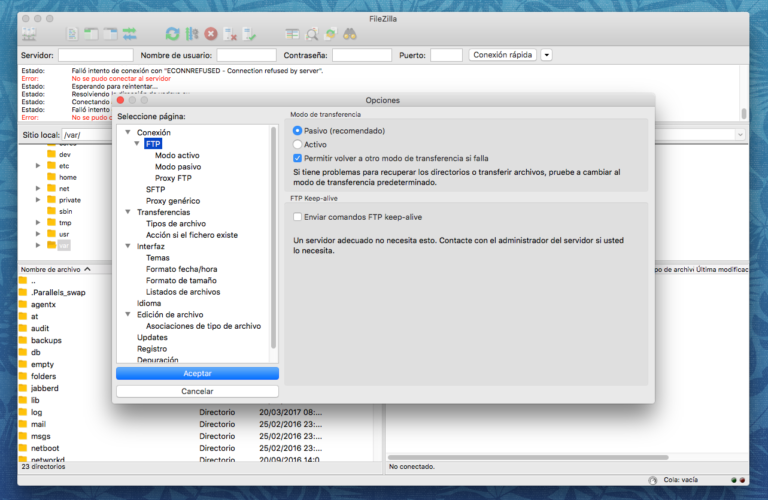Image resolution: width=768 pixels, height=500 pixels.
Task: Select 'Pasivo (recomendado)' radio button
Action: pos(297,131)
